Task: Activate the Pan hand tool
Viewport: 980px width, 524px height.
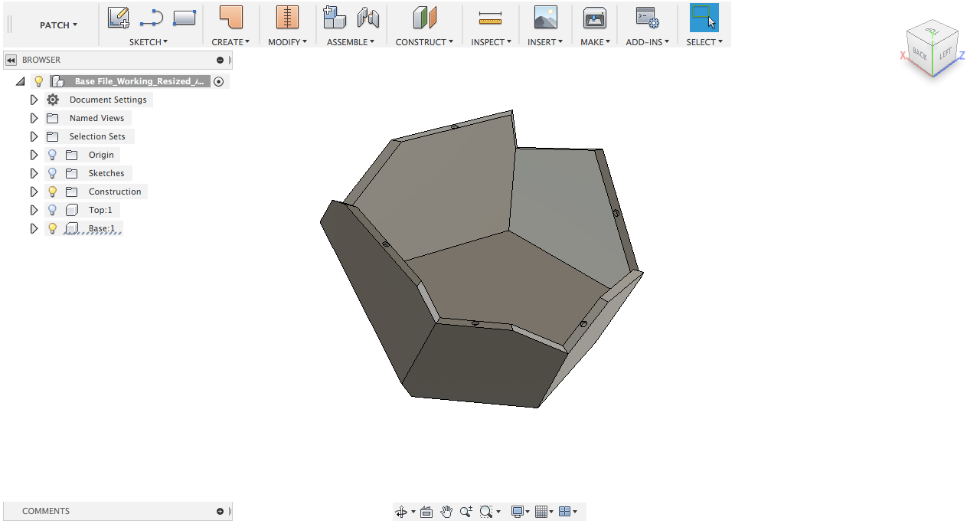Action: pyautogui.click(x=446, y=512)
